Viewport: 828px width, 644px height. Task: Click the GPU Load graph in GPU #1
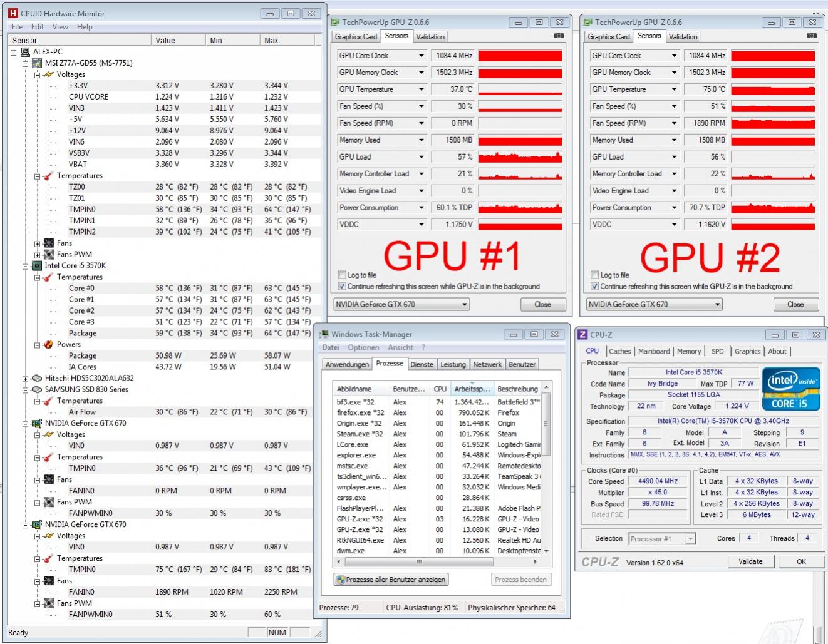520,157
